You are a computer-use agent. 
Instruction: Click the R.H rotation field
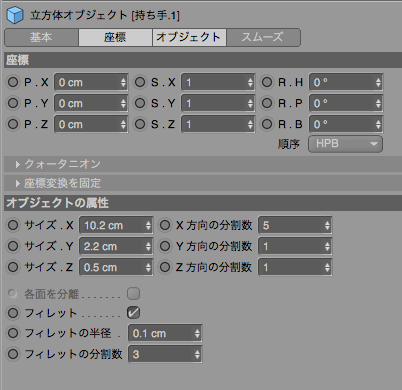pyautogui.click(x=346, y=82)
